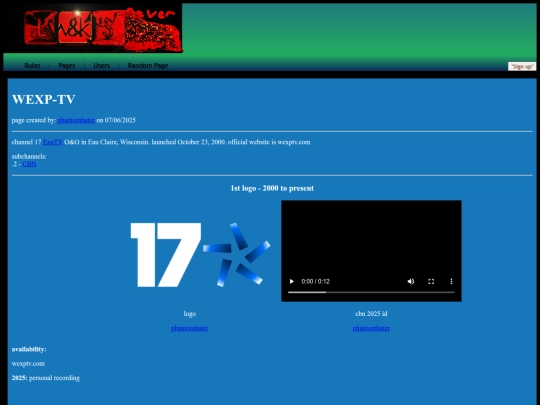Open the CBN subchannel link
Screen dimensions: 540x405
pyautogui.click(x=29, y=164)
